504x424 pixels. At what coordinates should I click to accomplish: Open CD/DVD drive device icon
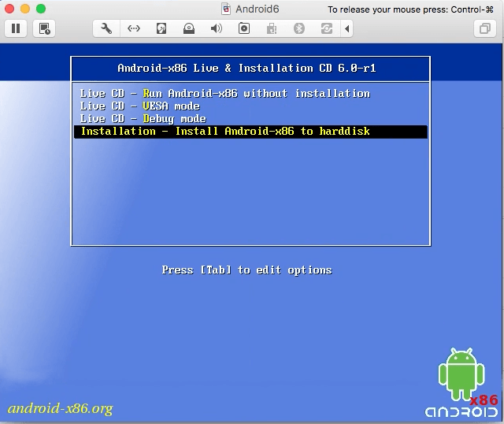(189, 28)
